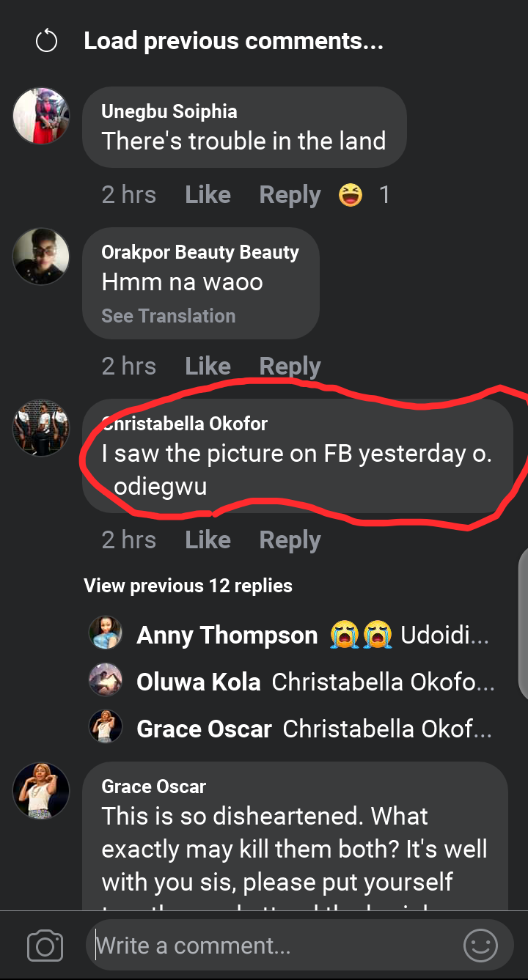Reply to Unegbu Soiphia's comment
Image resolution: width=528 pixels, height=980 pixels.
[x=290, y=195]
